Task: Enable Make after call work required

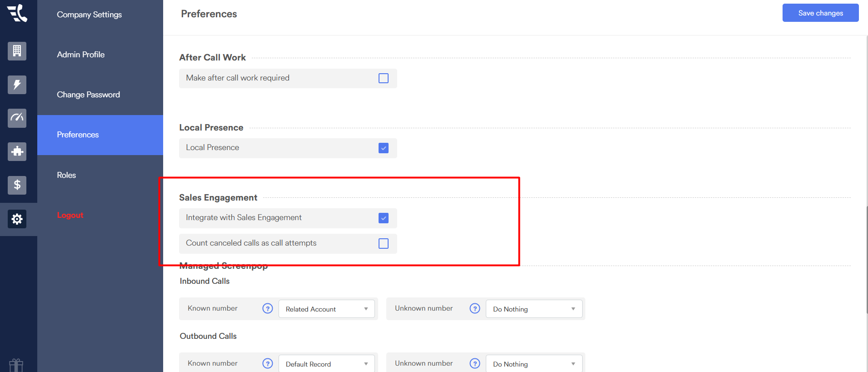Action: click(x=384, y=78)
